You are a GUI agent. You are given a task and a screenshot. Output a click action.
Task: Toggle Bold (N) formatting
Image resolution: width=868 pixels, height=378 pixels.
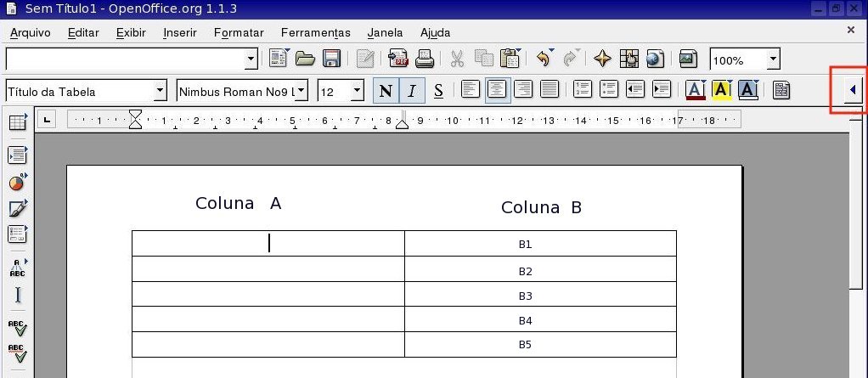(x=386, y=91)
